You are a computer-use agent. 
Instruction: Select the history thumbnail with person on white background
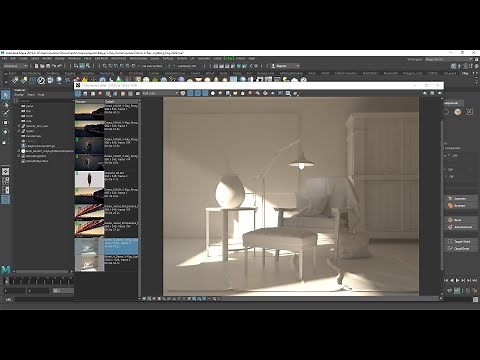pyautogui.click(x=89, y=179)
